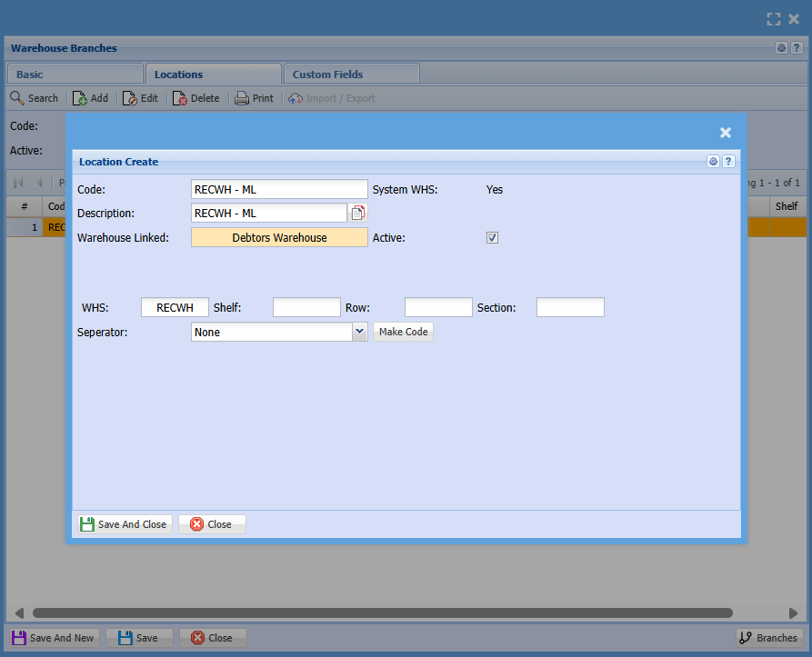The width and height of the screenshot is (812, 657).
Task: Close the Location Create dialog with X
Action: tap(726, 133)
